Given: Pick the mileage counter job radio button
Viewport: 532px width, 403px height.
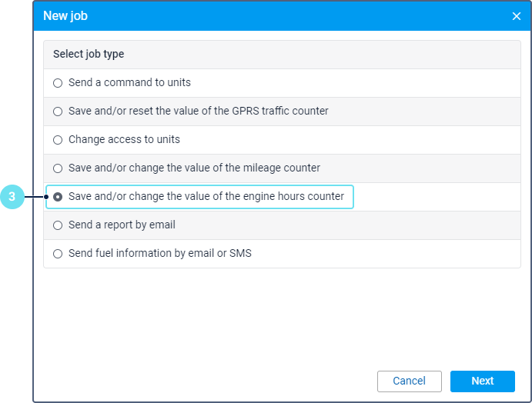Looking at the screenshot, I should (58, 168).
